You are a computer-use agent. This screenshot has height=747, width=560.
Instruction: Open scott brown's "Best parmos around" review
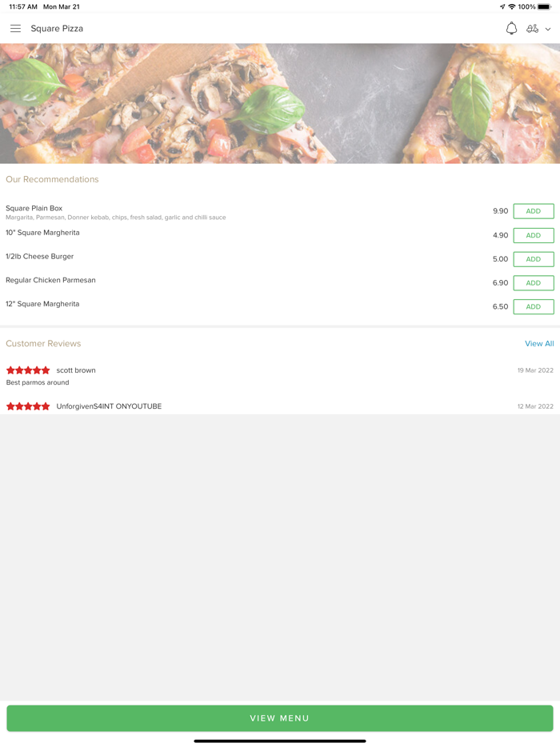click(x=38, y=383)
